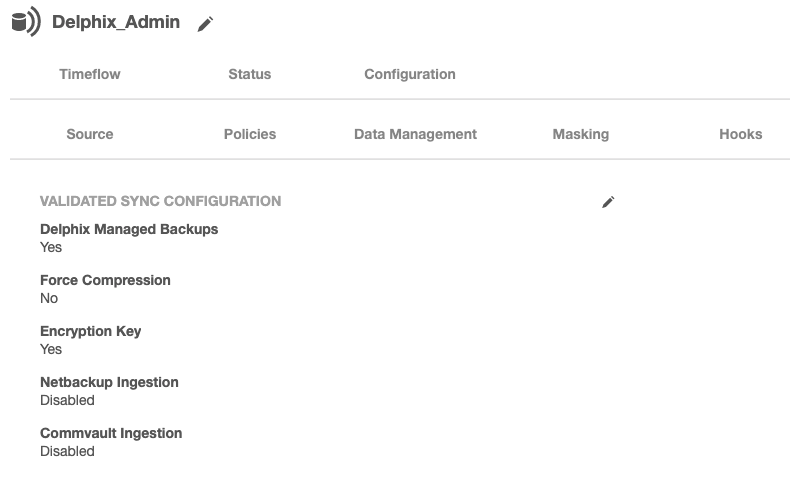Click the dSource database icon beside Delphix_Admin
Viewport: 790px width, 491px height.
25,22
